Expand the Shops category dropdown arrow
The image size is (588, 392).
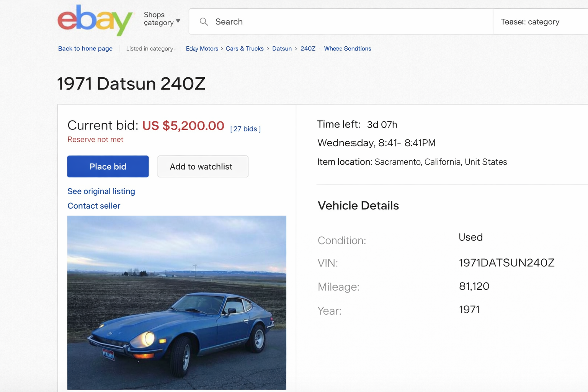click(x=178, y=21)
